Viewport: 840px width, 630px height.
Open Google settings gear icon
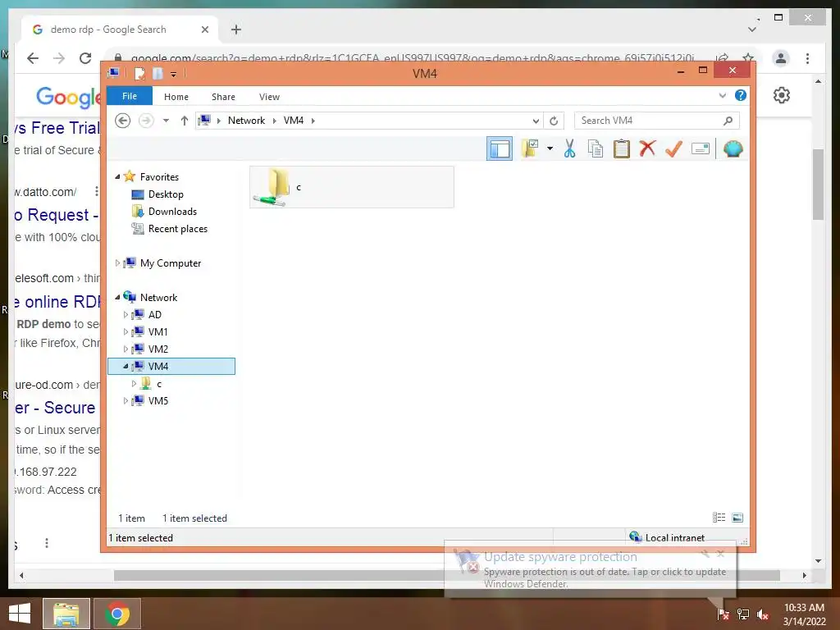782,95
